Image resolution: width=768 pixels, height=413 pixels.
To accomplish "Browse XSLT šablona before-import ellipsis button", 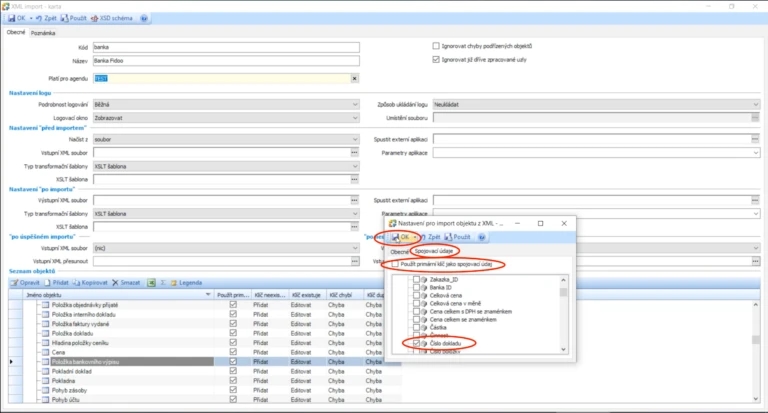I will click(355, 179).
